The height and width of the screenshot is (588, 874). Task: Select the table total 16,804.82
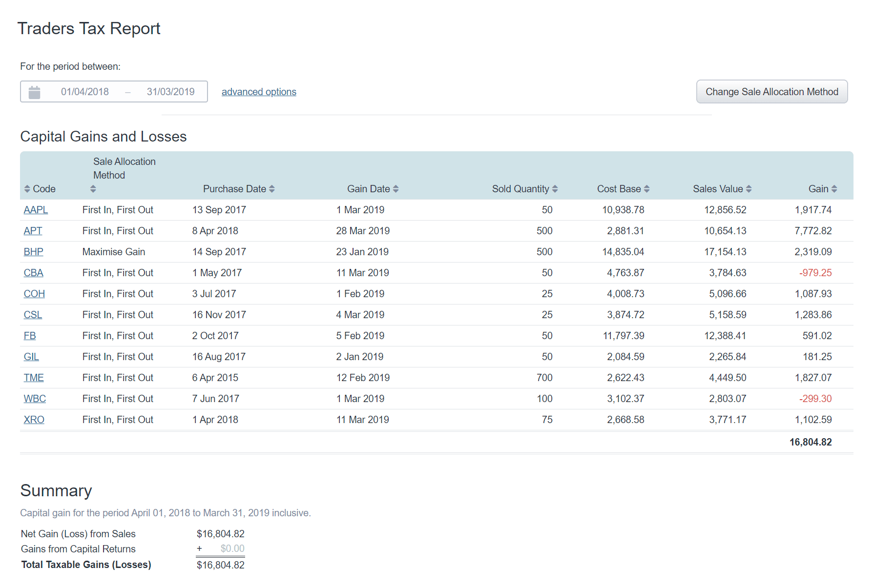pyautogui.click(x=811, y=442)
